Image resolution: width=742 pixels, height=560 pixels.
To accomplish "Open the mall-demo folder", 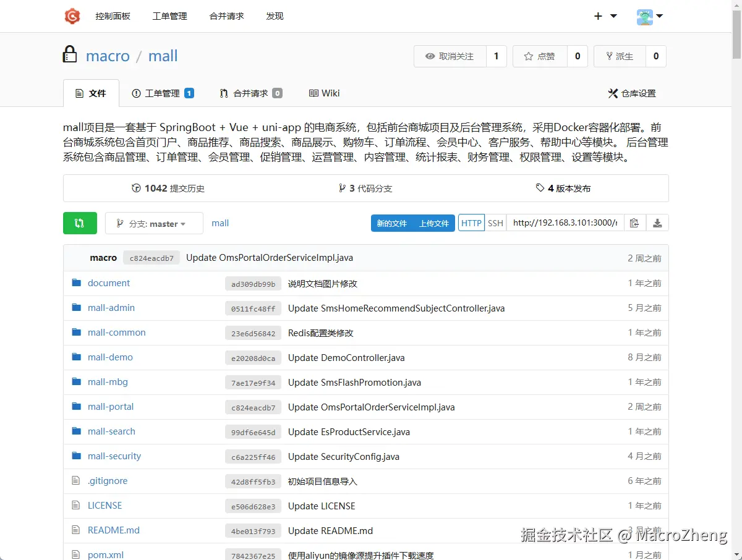I will point(110,357).
